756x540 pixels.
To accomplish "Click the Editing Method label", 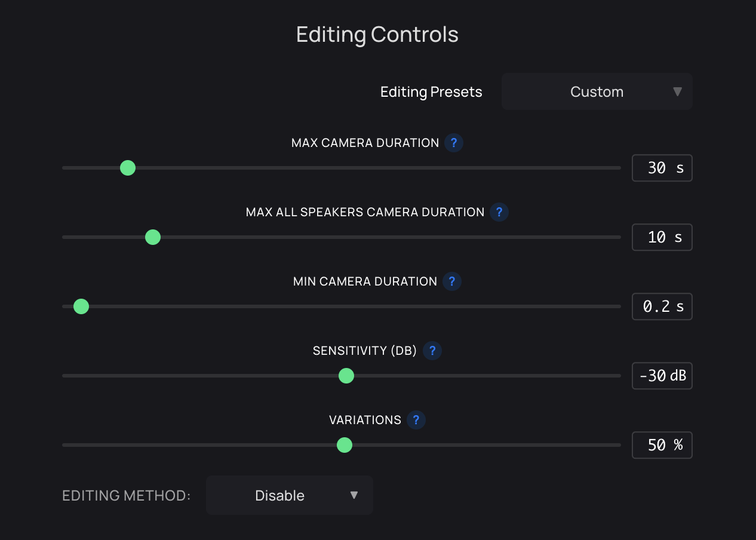I will pyautogui.click(x=125, y=495).
